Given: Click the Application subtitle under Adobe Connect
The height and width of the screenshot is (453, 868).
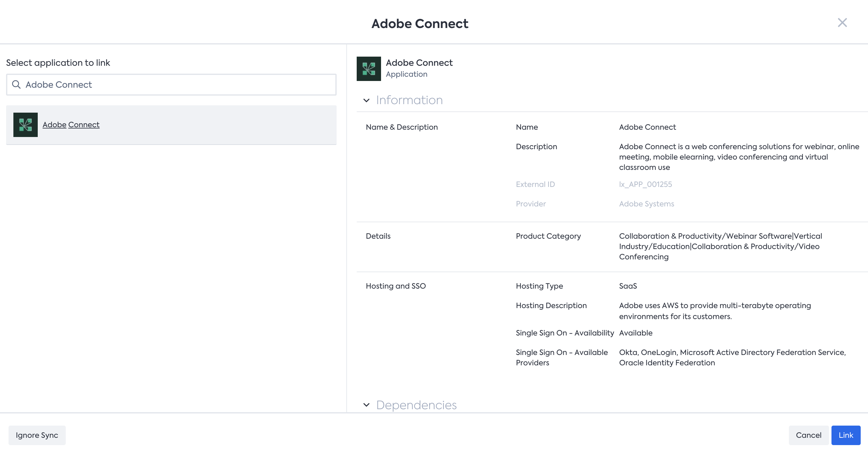Looking at the screenshot, I should tap(406, 74).
